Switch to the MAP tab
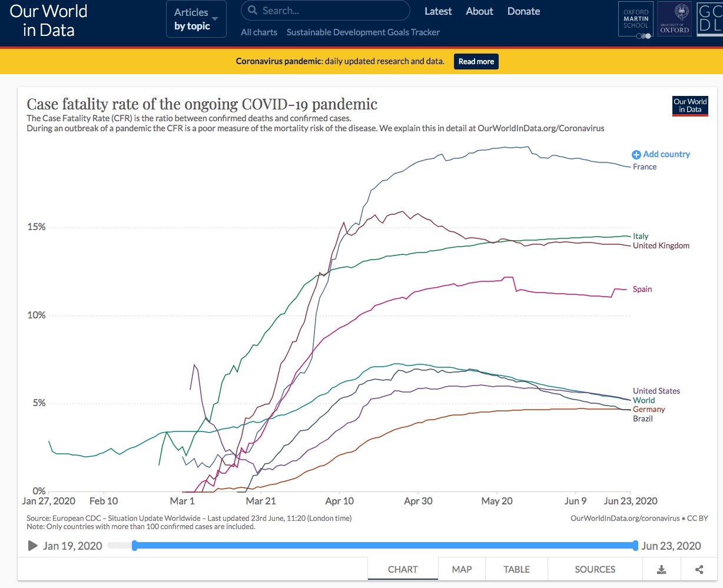Screen dimensions: 723x588 [462, 569]
